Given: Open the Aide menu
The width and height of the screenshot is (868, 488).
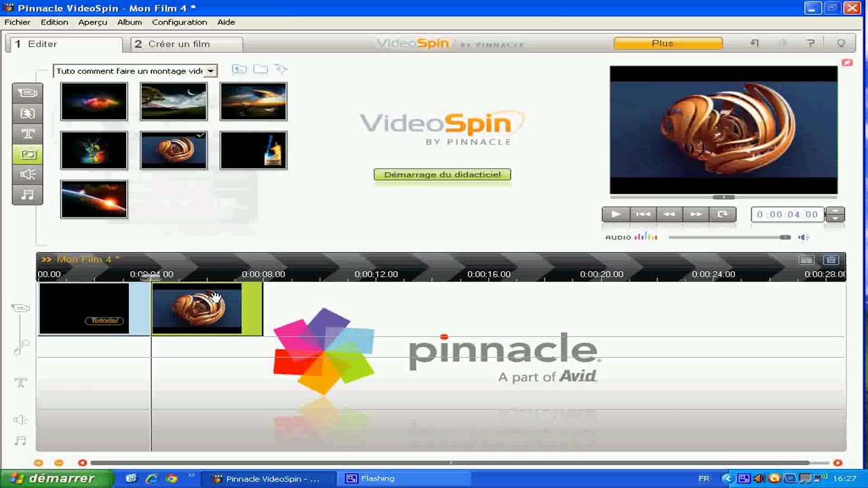Looking at the screenshot, I should (226, 22).
